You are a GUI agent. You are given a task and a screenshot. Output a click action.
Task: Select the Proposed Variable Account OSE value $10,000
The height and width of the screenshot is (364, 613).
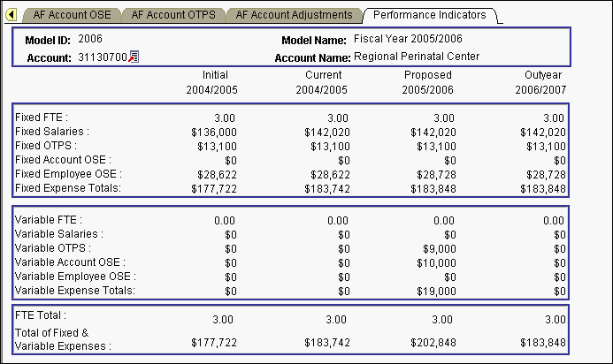click(x=436, y=262)
